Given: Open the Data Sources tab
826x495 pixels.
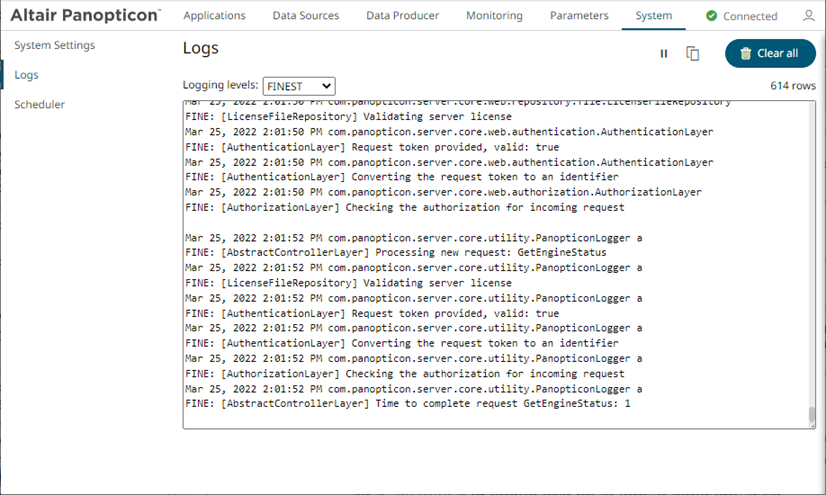Looking at the screenshot, I should coord(304,16).
